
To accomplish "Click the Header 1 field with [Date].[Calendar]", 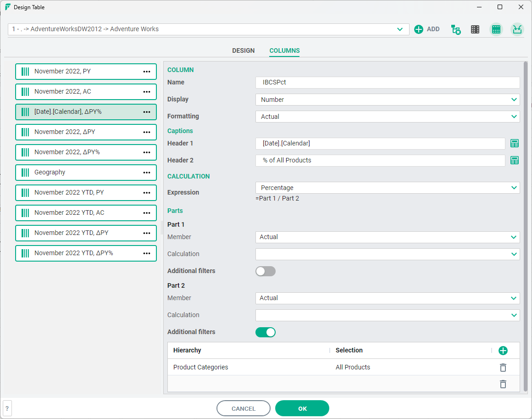I will tap(380, 143).
